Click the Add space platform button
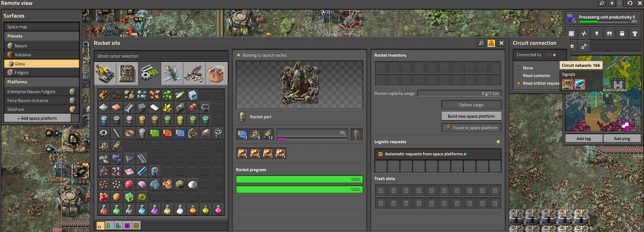The height and width of the screenshot is (232, 644). click(37, 118)
